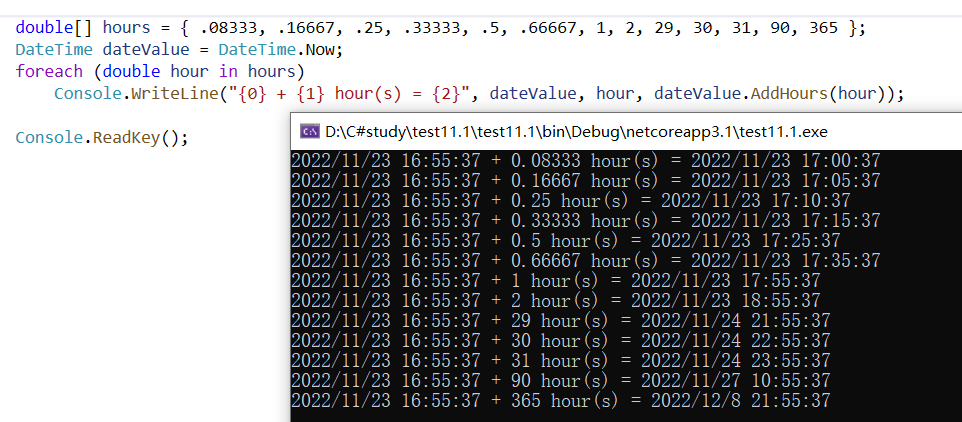Click the 0.5 hour(s) console output line
Screen dimensions: 962x422
(565, 240)
